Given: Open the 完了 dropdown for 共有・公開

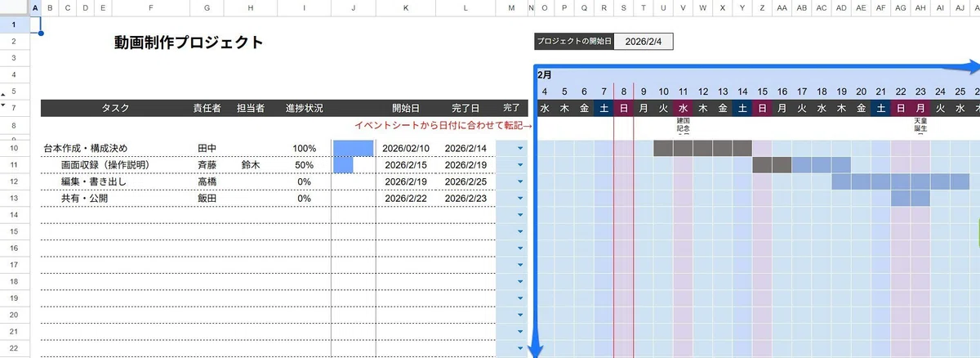Looking at the screenshot, I should tap(520, 199).
